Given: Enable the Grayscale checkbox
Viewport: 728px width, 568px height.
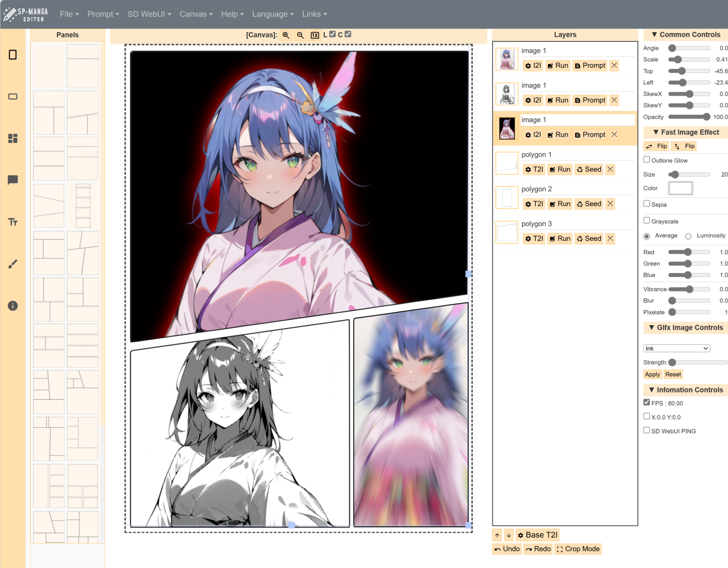Looking at the screenshot, I should pyautogui.click(x=647, y=220).
